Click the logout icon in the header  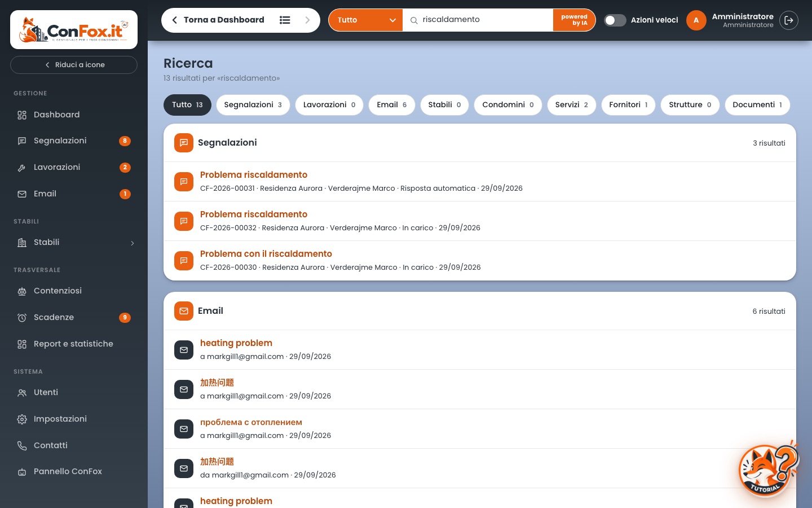click(789, 20)
